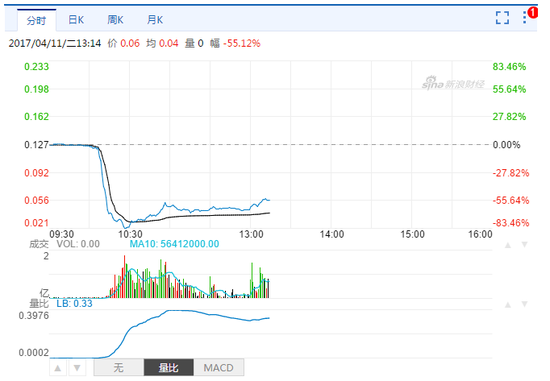Click the MA10: 56412000.00 label
550x381 pixels.
pos(174,244)
